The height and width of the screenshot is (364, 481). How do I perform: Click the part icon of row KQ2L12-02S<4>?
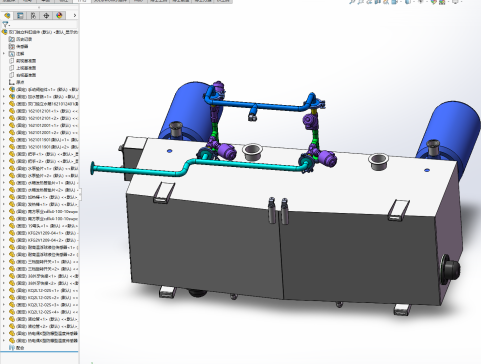pos(12,312)
